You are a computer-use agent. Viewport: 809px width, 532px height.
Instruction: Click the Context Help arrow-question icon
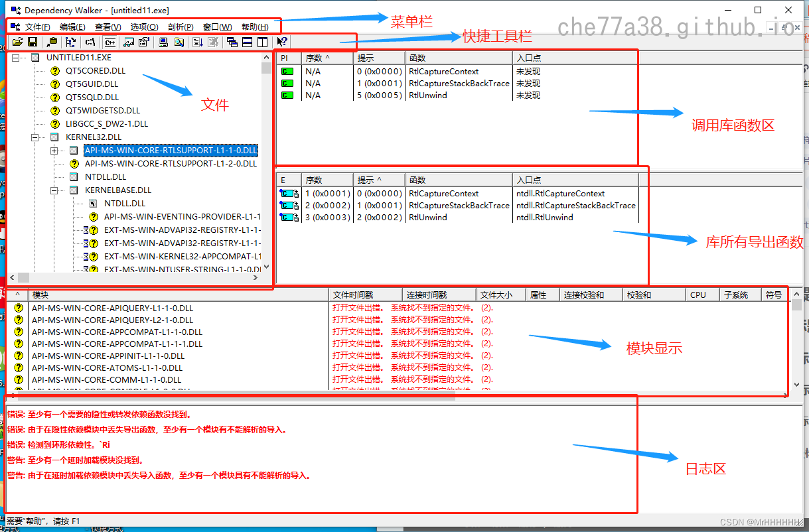click(x=282, y=42)
